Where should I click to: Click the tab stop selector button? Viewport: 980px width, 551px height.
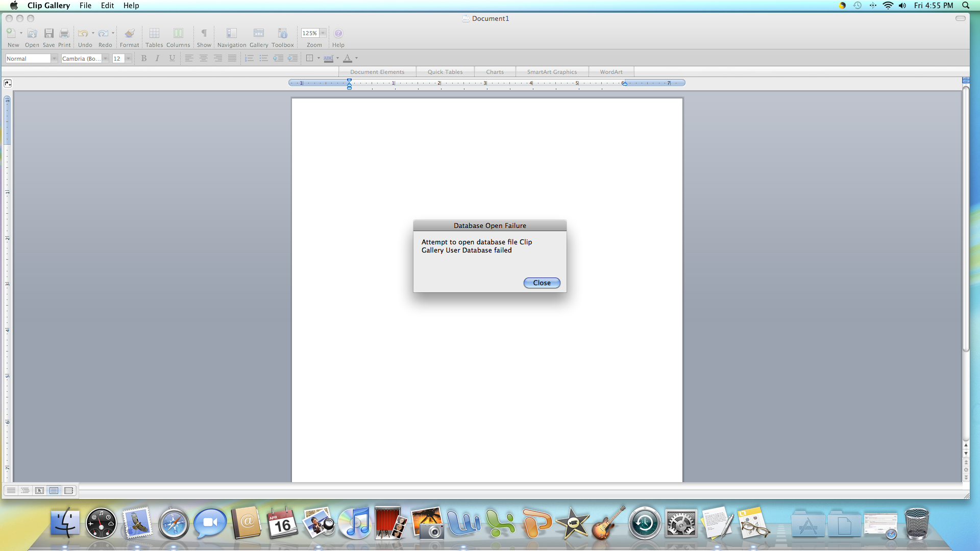[8, 83]
